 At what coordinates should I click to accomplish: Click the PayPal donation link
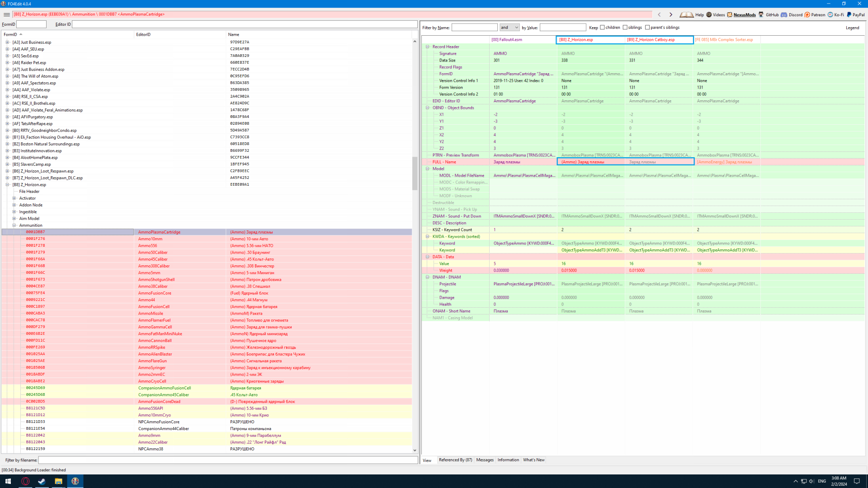(x=855, y=14)
